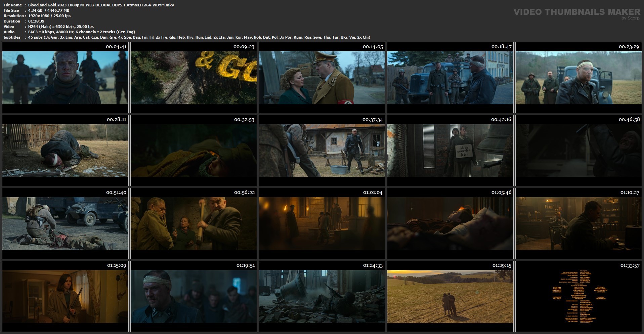The height and width of the screenshot is (334, 644).
Task: Click the 01:10:27 timestamp label
Action: [x=630, y=193]
